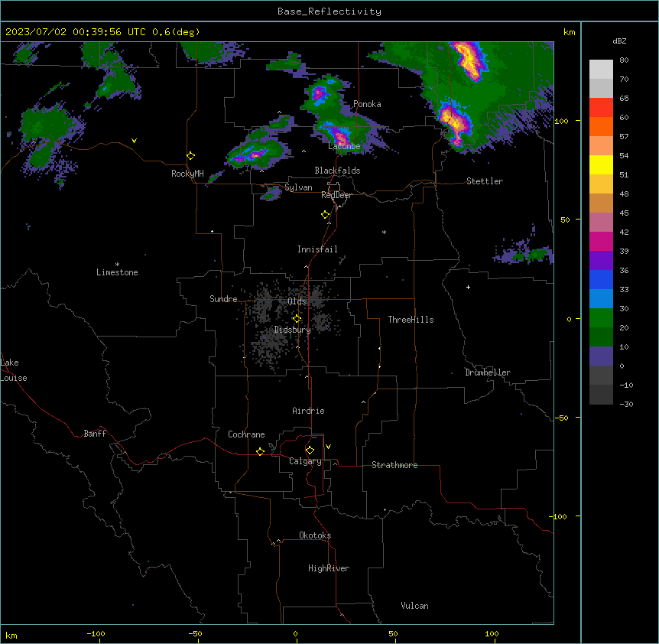Image resolution: width=659 pixels, height=644 pixels.
Task: Click the white plus marker north of Drumheller
Action: pos(468,287)
